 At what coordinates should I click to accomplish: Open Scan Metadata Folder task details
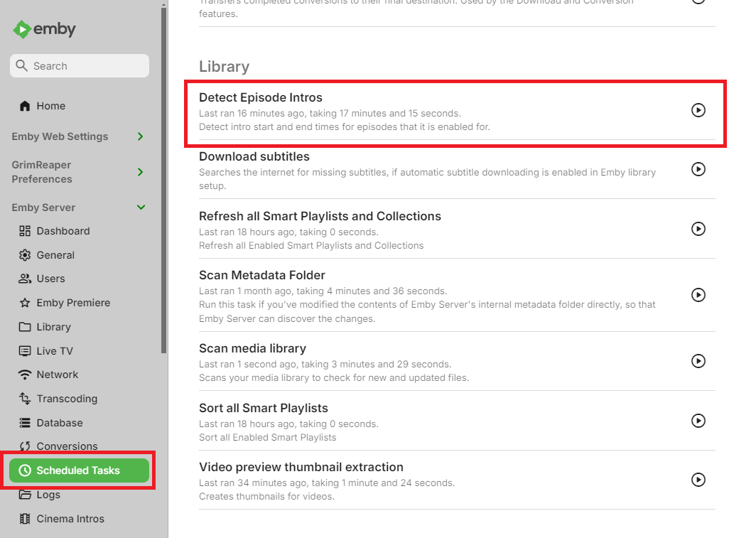pos(261,275)
